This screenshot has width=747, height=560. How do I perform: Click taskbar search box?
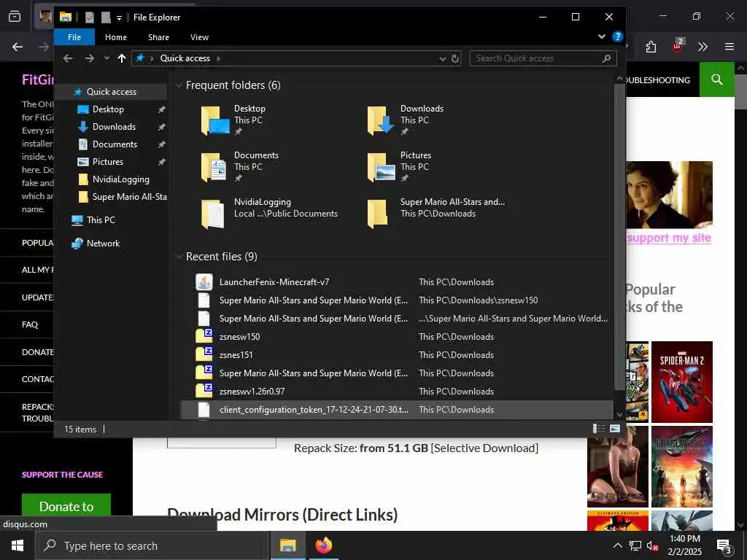(152, 545)
